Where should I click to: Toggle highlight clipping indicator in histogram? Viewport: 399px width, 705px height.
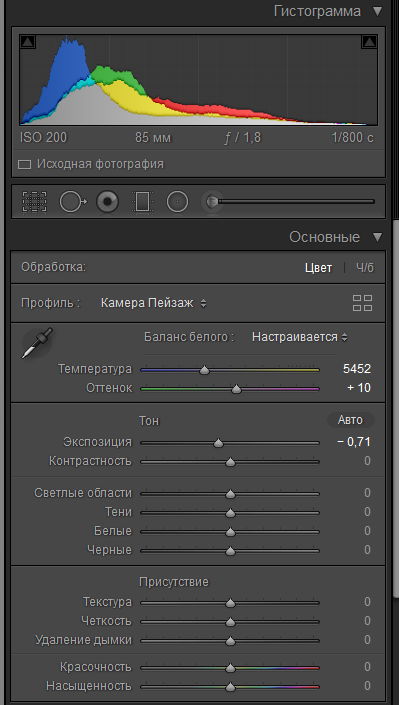(369, 42)
